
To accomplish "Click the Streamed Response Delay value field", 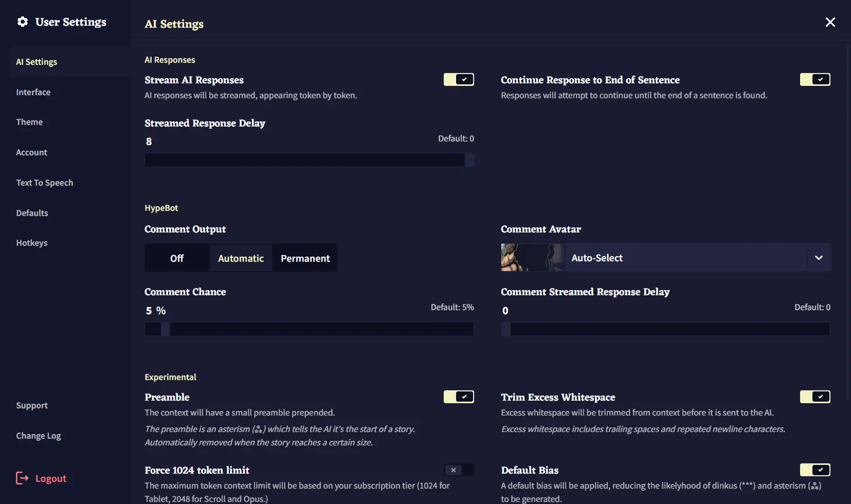I will [x=149, y=141].
